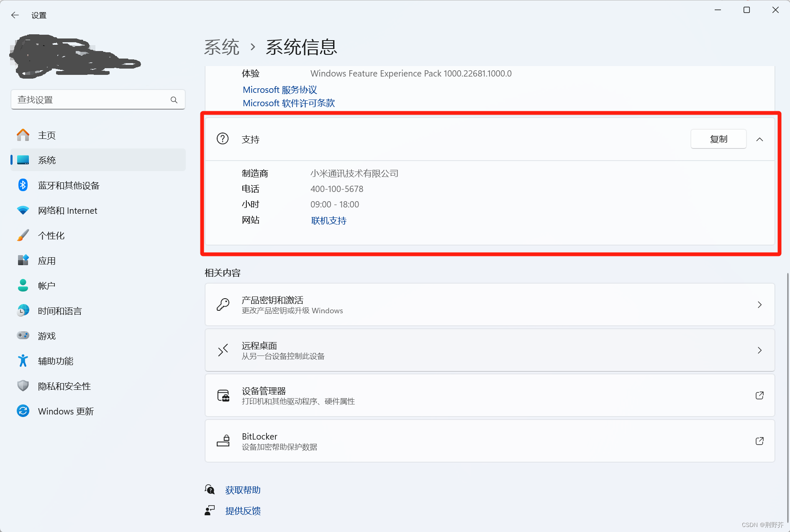
Task: Open 远程桌面 via its chevron arrow
Action: (x=759, y=350)
